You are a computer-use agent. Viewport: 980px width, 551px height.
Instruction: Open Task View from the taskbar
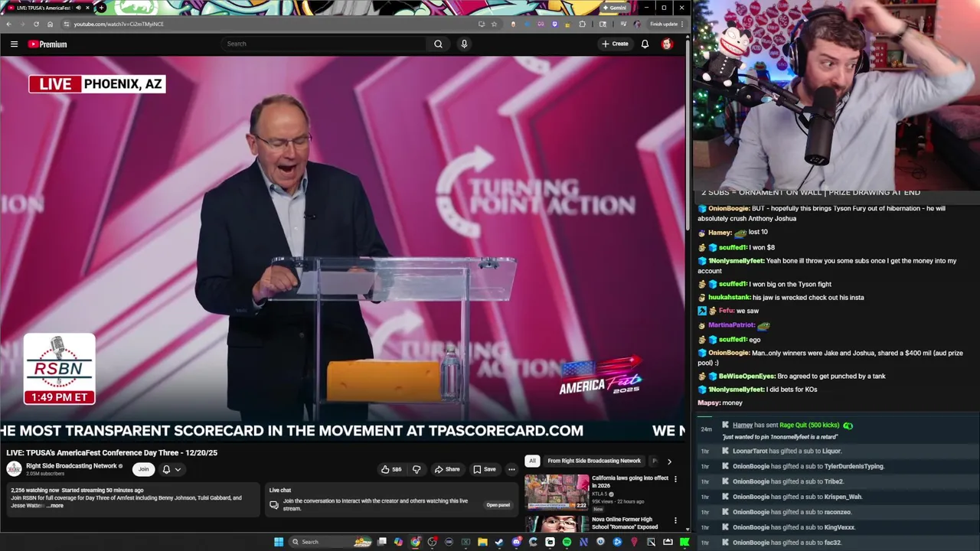[x=382, y=542]
